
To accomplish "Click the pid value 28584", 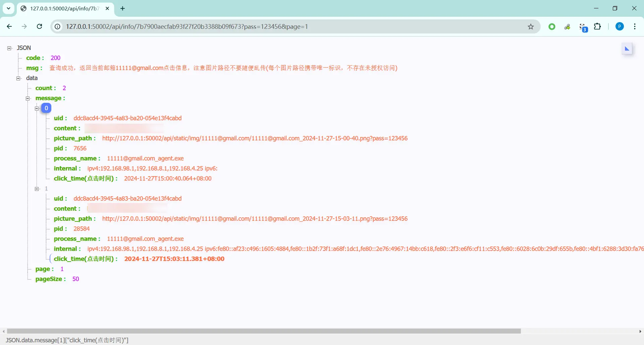I will point(82,229).
